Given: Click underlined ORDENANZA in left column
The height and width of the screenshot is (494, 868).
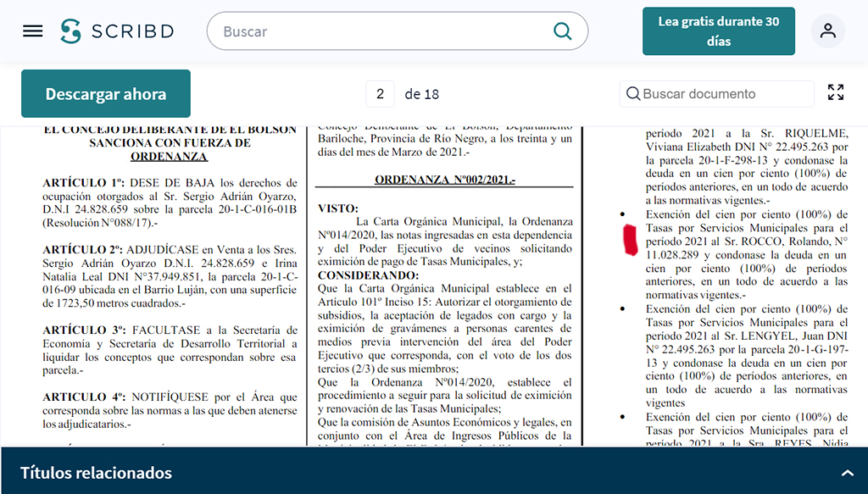Looking at the screenshot, I should pyautogui.click(x=169, y=157).
